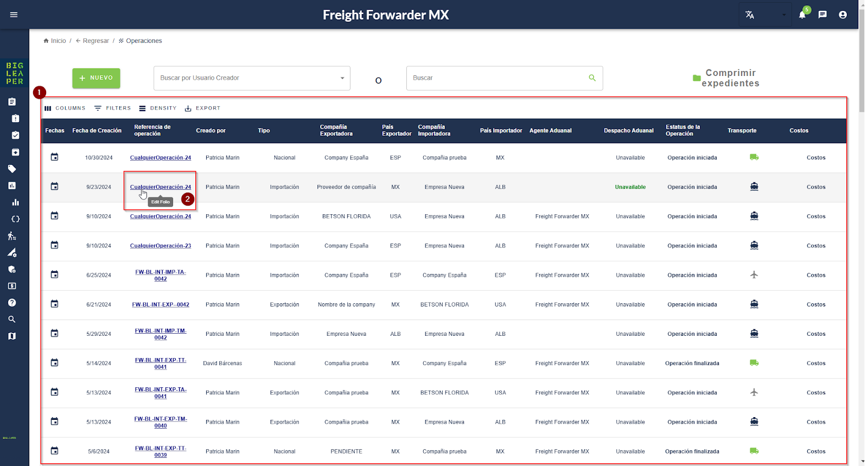Open the bar chart icon in sidebar

coord(15,202)
